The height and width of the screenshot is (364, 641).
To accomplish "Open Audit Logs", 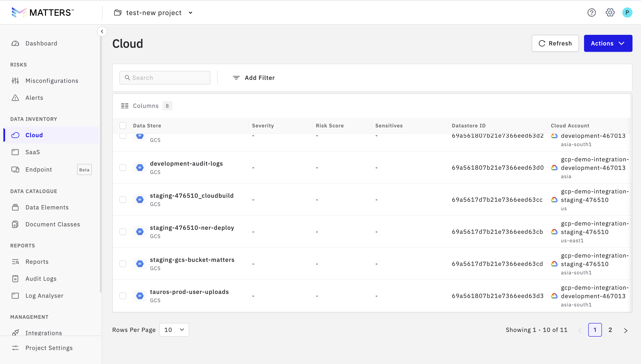I will point(41,279).
